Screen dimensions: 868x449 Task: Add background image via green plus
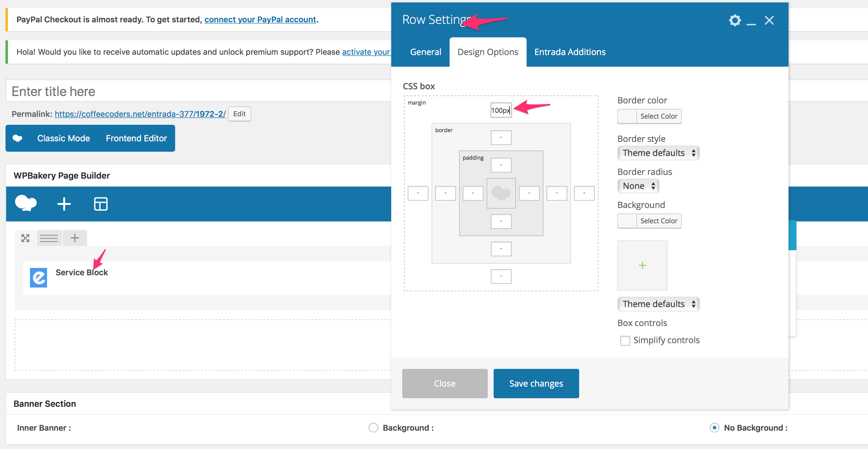pyautogui.click(x=642, y=265)
